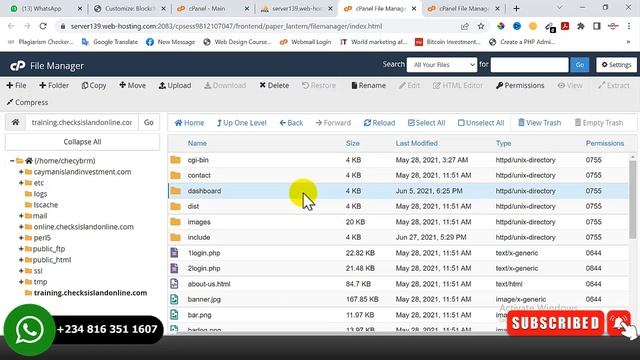The image size is (640, 360).
Task: Click Select All files
Action: pos(426,123)
